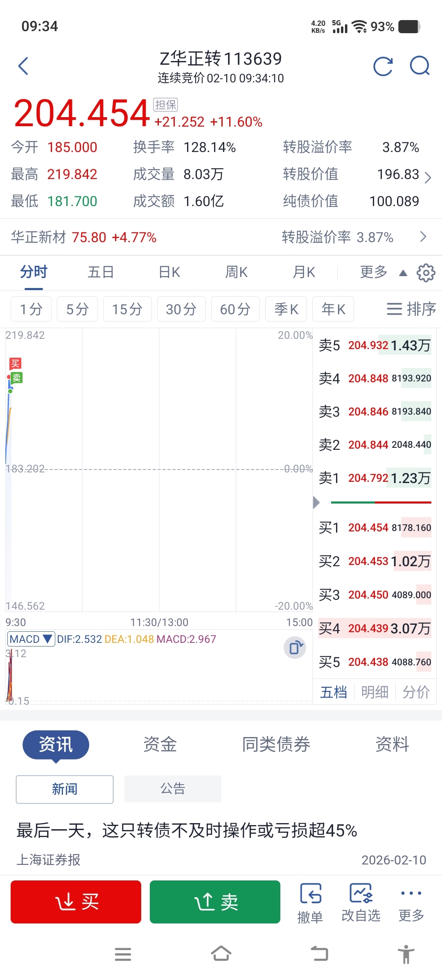The width and height of the screenshot is (442, 980).
Task: Tap the rotate chart landscape icon
Action: [x=295, y=648]
